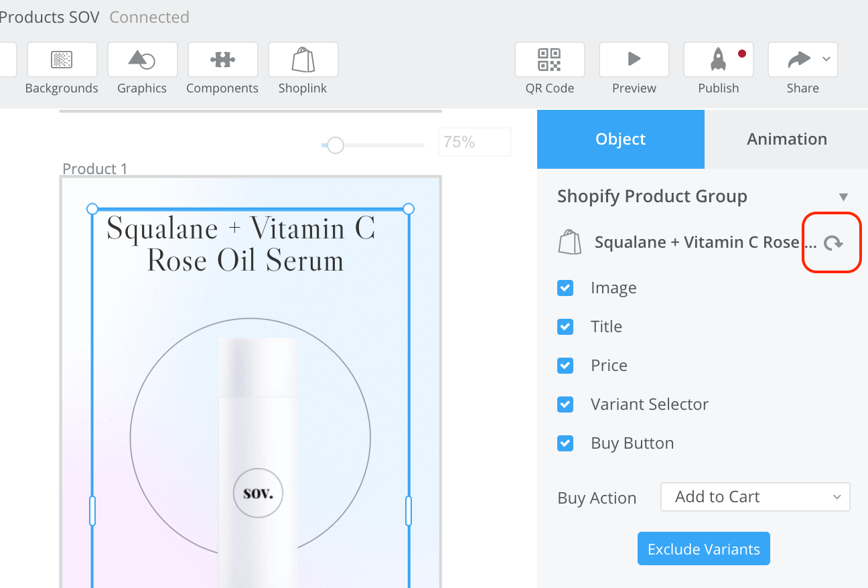Image resolution: width=868 pixels, height=588 pixels.
Task: Publish the project with rocket icon
Action: click(x=718, y=60)
